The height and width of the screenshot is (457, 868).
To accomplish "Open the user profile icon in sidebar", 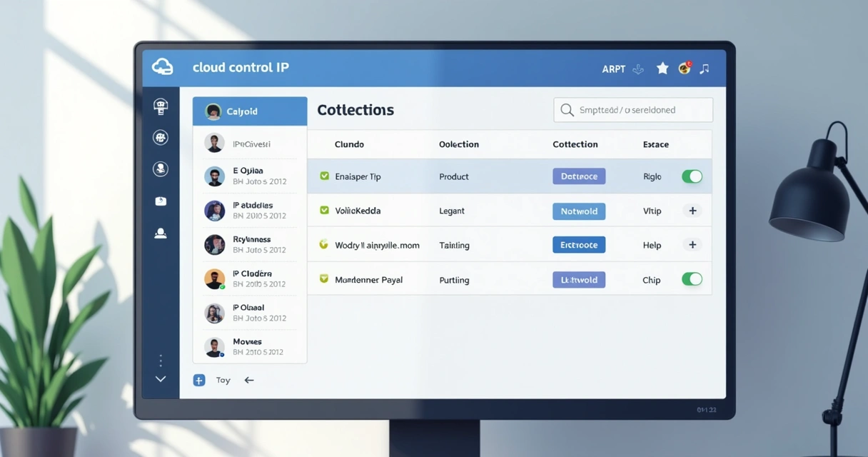I will click(161, 233).
